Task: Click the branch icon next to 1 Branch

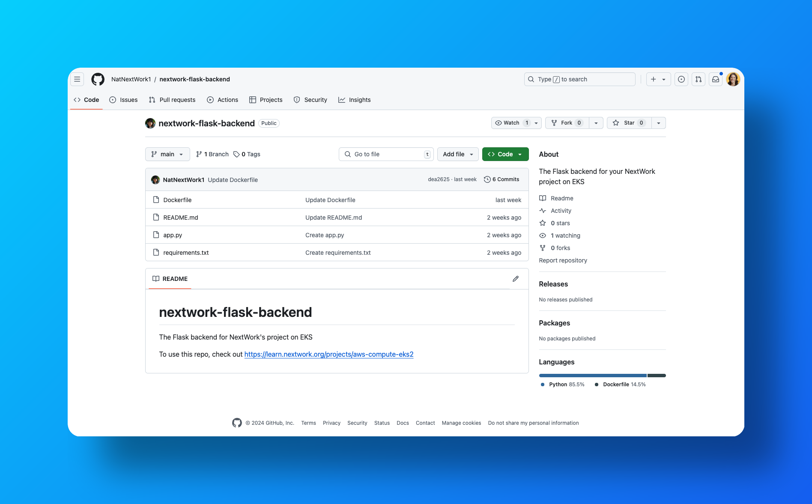Action: (x=199, y=154)
